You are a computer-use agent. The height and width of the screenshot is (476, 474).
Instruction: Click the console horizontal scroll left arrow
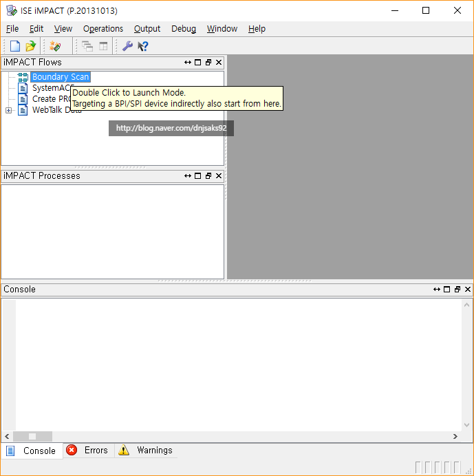click(8, 437)
